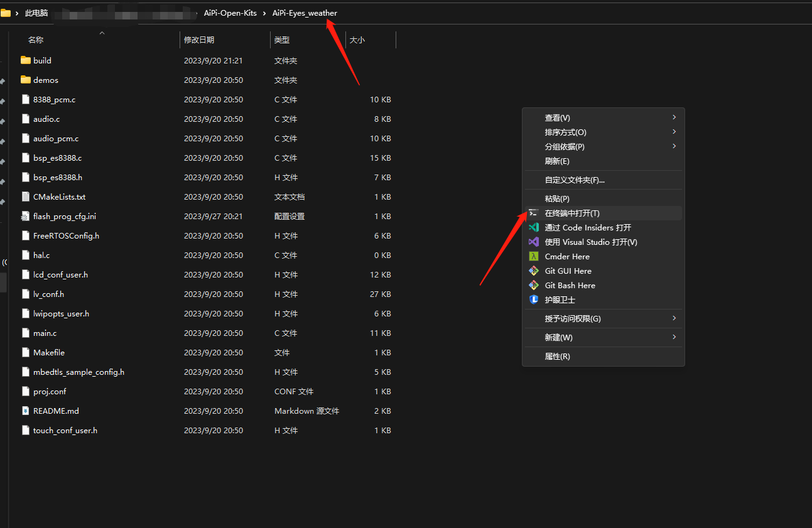Sort by 修改日期 column header
This screenshot has width=812, height=528.
click(x=199, y=40)
